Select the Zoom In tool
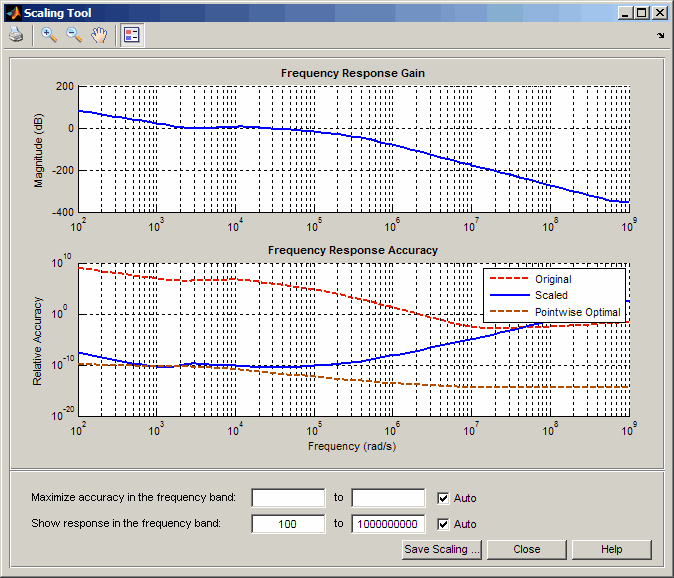The image size is (674, 578). 49,35
